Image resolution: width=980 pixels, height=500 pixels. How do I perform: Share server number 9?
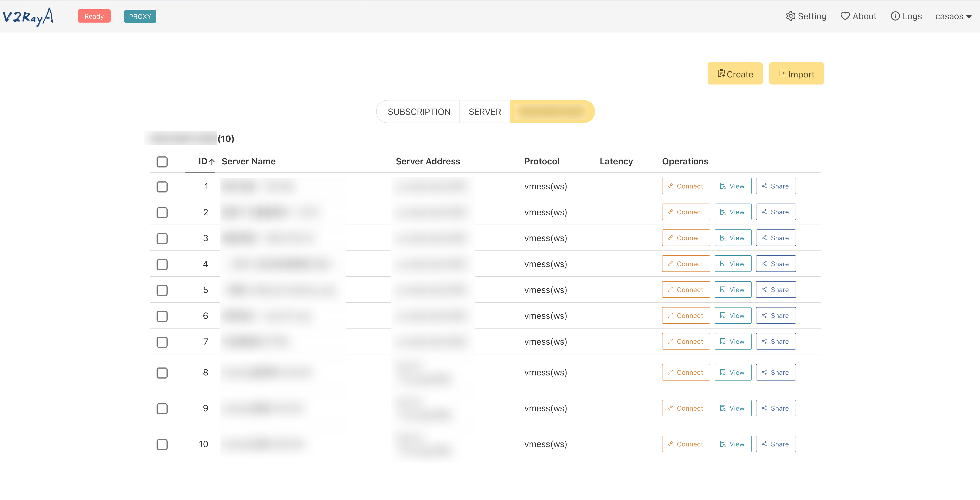[x=775, y=408]
